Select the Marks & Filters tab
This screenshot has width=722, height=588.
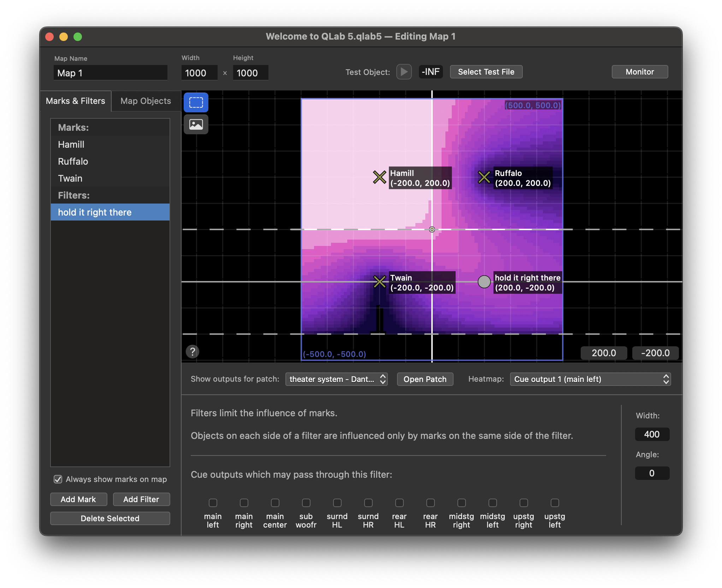[x=76, y=101]
